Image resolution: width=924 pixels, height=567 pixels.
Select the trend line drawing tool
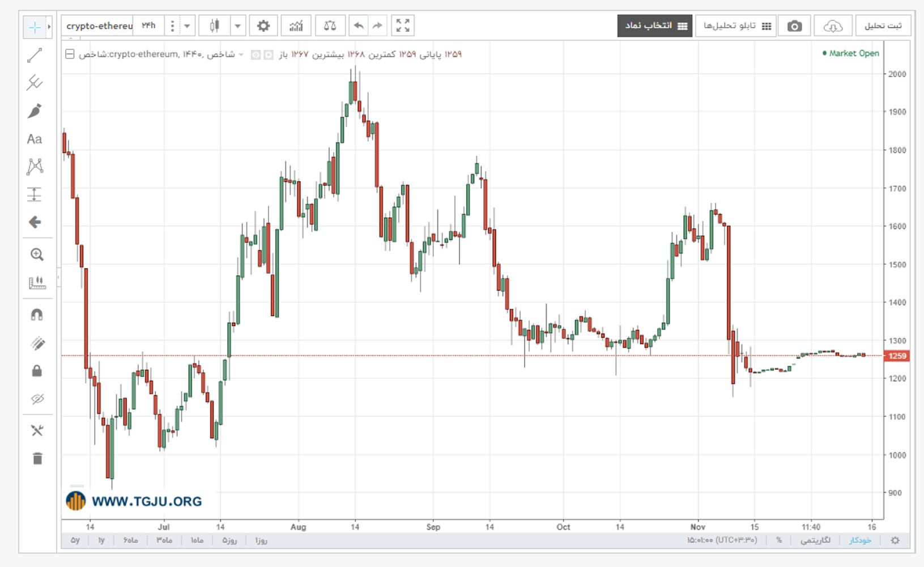coord(35,55)
